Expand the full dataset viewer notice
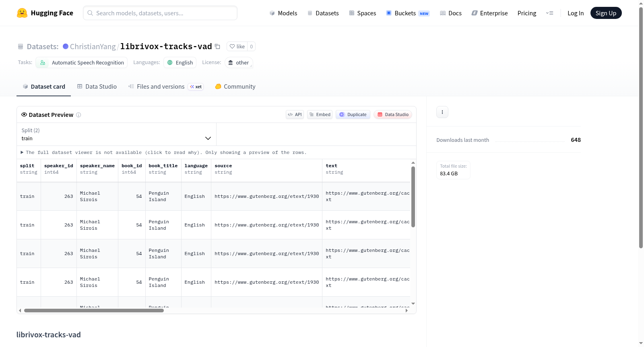Screen dimensions: 644x347 (x=163, y=152)
